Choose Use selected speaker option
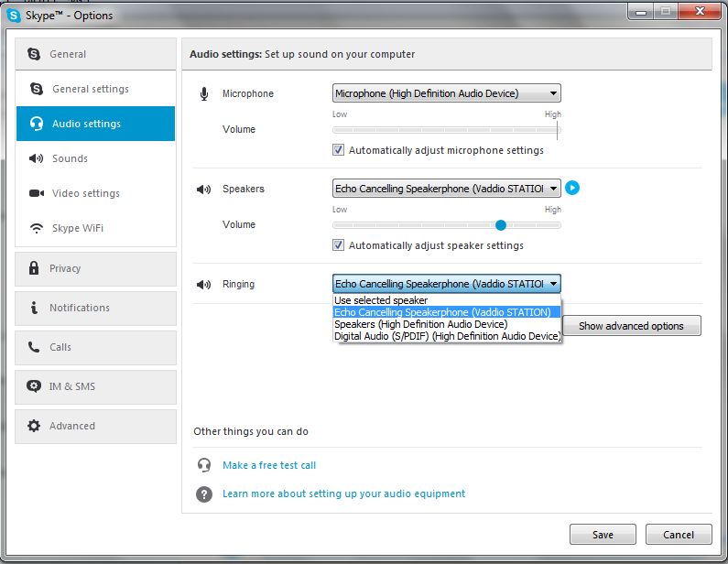Viewport: 728px width, 564px height. click(x=447, y=300)
